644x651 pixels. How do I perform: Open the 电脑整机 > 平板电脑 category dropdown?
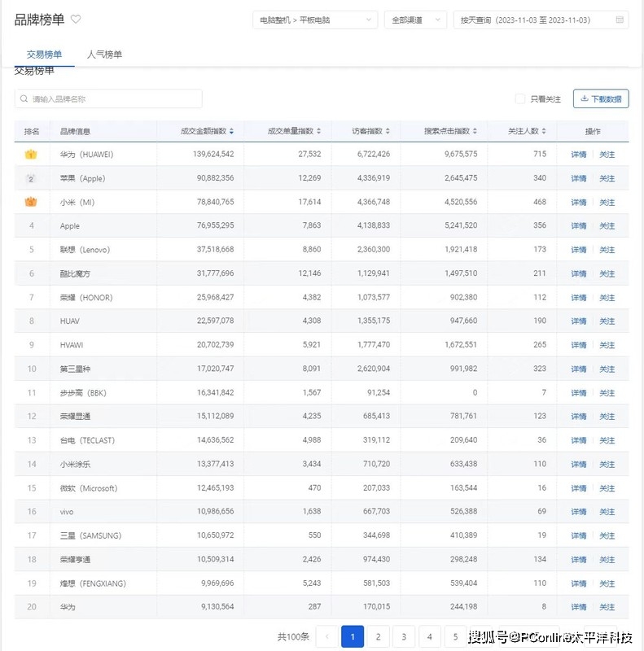coord(315,20)
